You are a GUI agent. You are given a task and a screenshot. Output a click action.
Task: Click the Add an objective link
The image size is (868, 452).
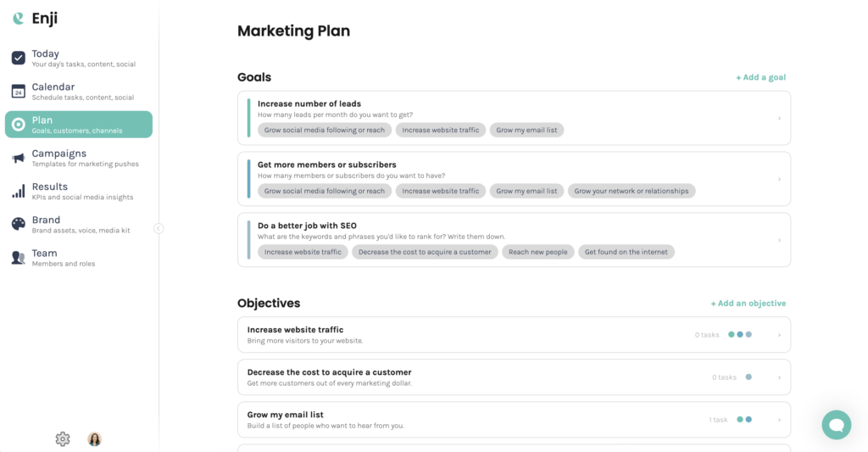[748, 303]
